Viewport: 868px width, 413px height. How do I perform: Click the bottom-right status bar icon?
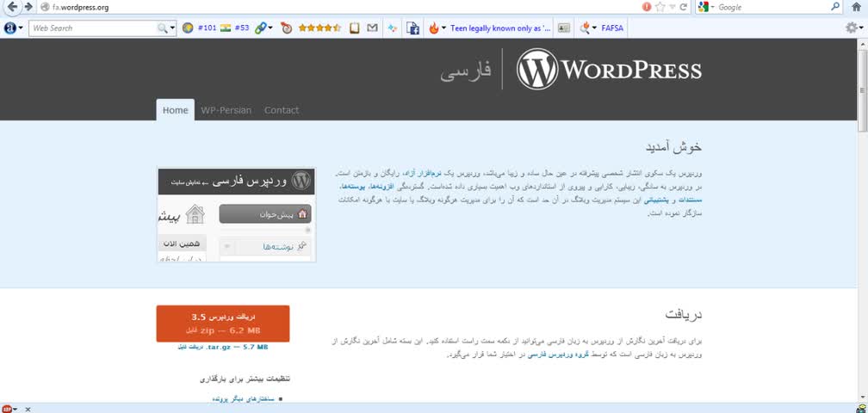(859, 409)
